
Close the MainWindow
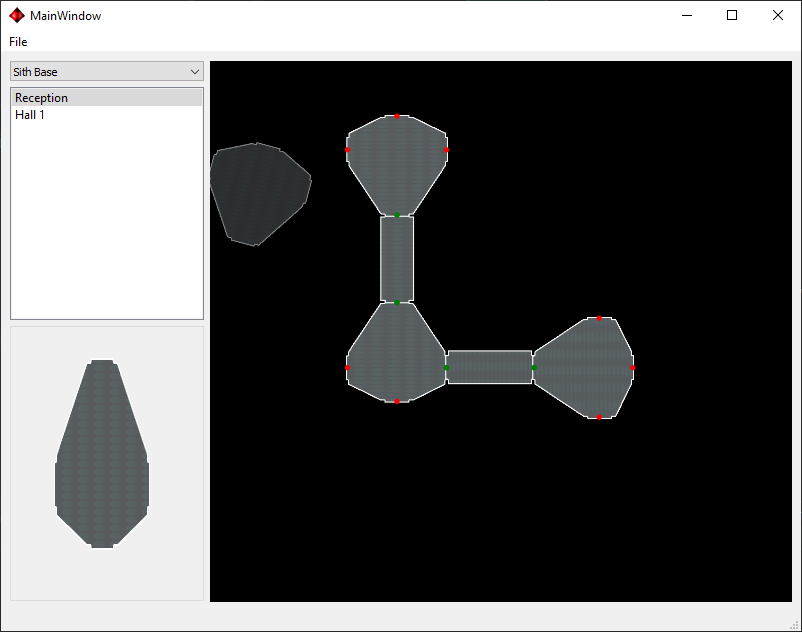(x=777, y=15)
